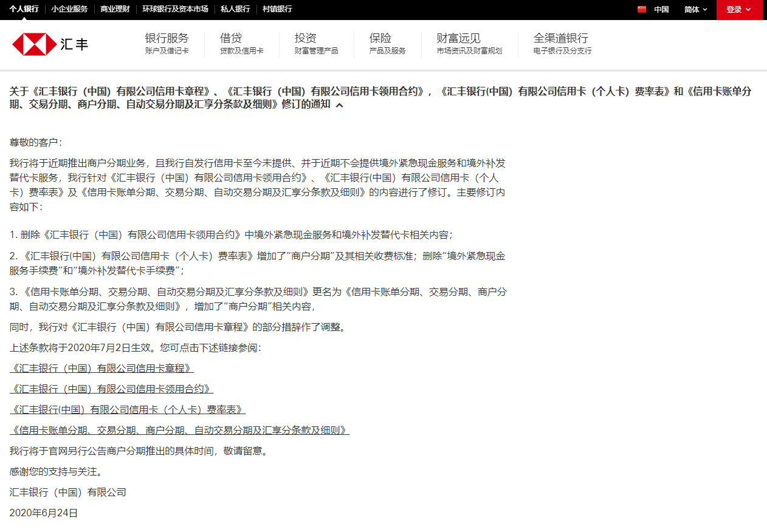767x532 pixels.
Task: Click the HSBC hexagon logo icon
Action: pos(33,45)
